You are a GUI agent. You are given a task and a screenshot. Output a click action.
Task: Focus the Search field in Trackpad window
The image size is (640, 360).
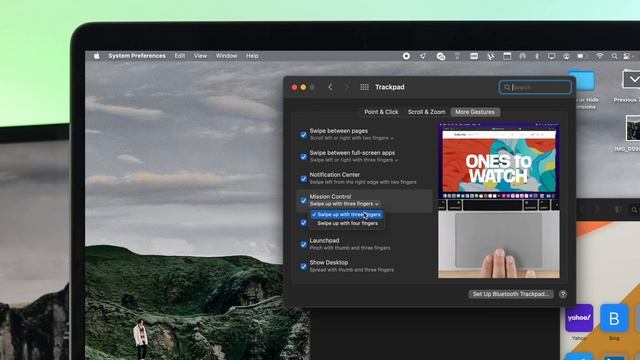pos(535,87)
